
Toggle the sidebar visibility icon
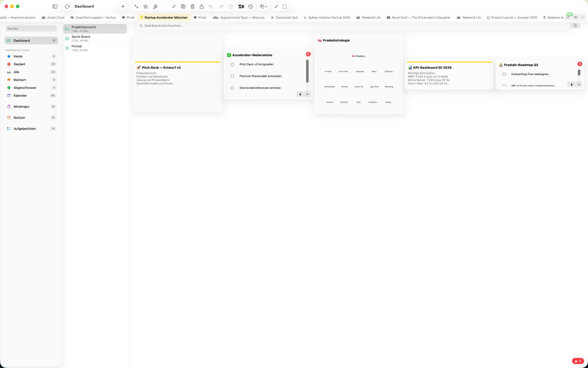coord(55,7)
